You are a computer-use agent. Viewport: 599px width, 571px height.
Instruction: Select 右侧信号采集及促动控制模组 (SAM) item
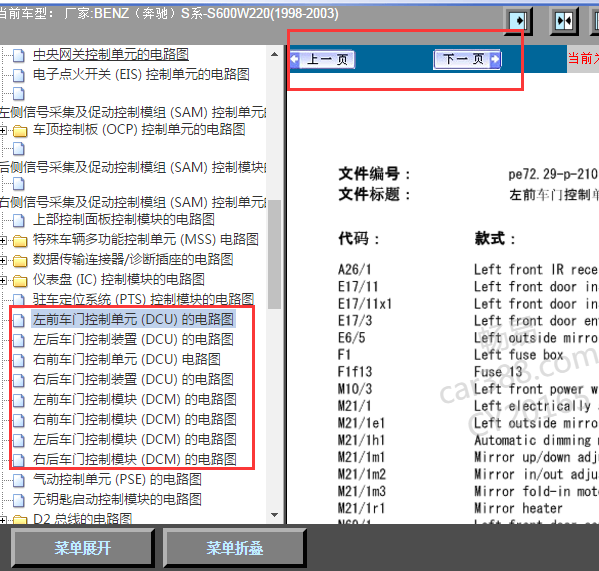pos(133,202)
